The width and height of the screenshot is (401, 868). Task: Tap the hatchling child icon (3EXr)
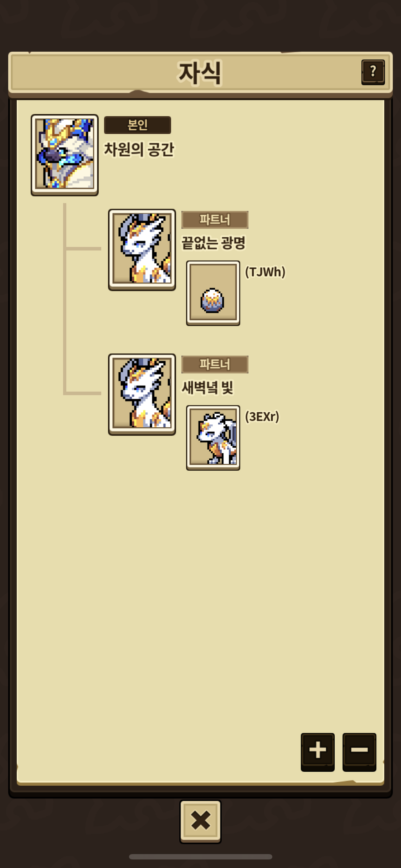213,438
